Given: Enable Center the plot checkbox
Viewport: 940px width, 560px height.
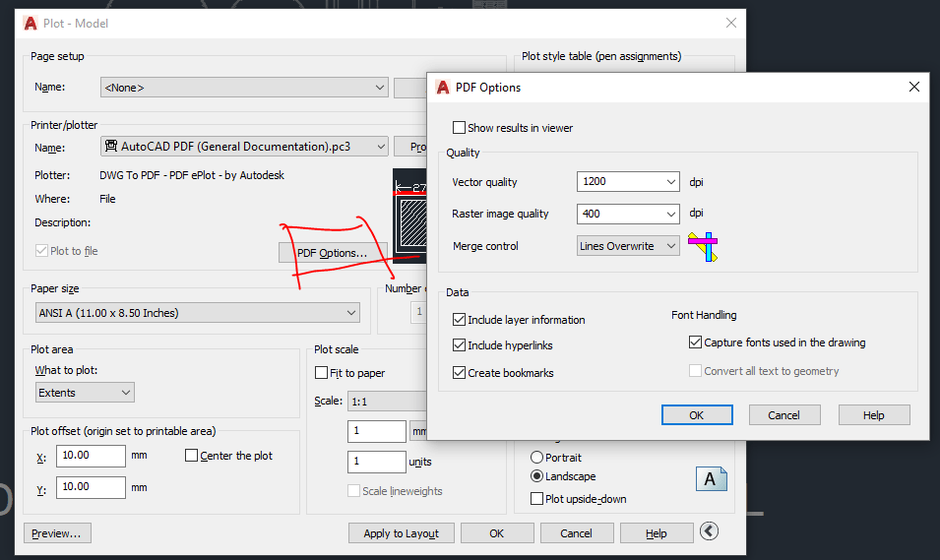Looking at the screenshot, I should point(192,456).
